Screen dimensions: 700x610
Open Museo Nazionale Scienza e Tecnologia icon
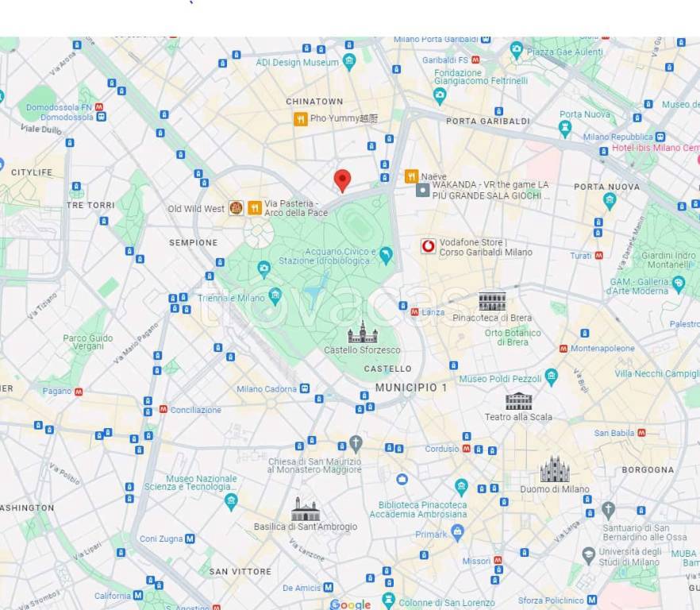click(231, 503)
